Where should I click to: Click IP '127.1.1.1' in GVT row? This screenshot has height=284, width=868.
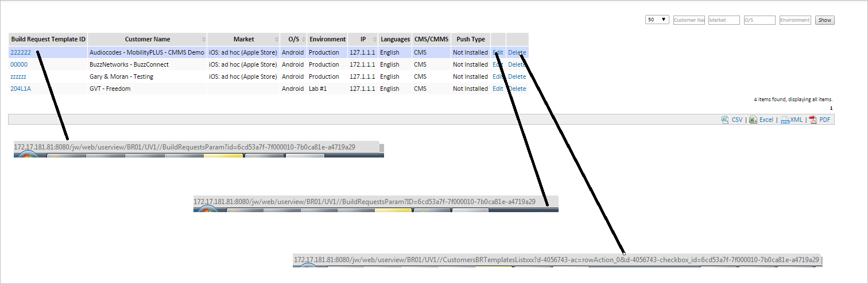coord(362,89)
